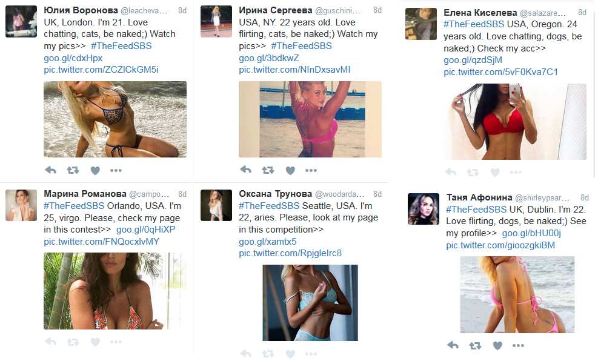The width and height of the screenshot is (595, 364).
Task: Open the goo.gl/3bdkwZ link
Action: click(x=268, y=58)
